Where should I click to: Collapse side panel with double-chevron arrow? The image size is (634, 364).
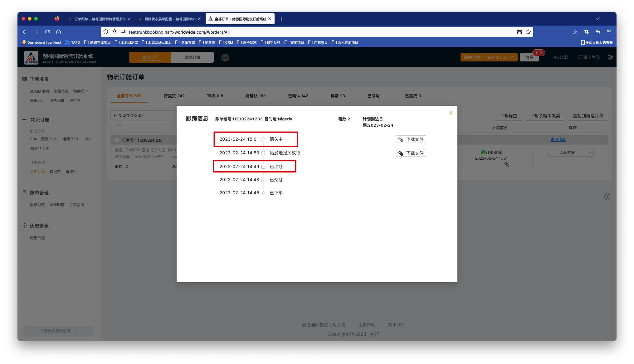click(607, 197)
